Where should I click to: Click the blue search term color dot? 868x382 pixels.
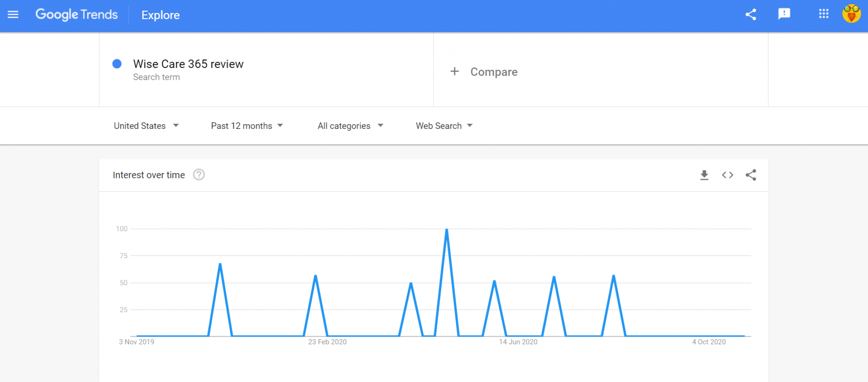pos(117,64)
